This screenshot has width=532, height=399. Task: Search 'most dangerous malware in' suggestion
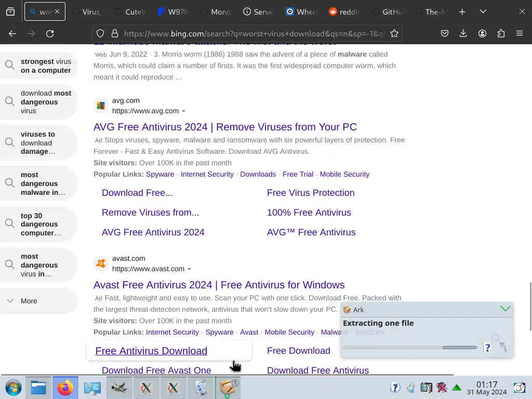point(38,183)
